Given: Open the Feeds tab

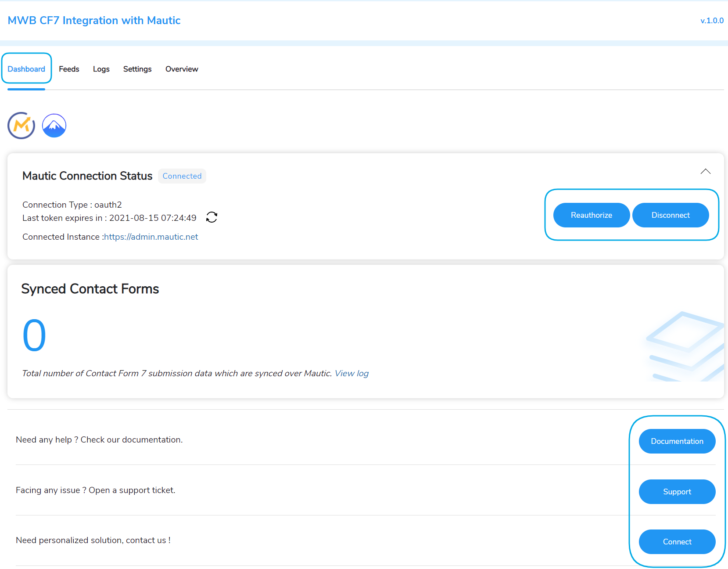Looking at the screenshot, I should tap(69, 69).
